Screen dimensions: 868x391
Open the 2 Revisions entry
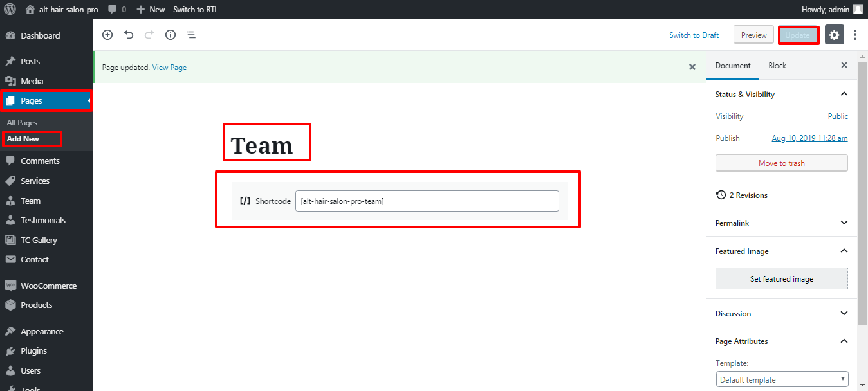pyautogui.click(x=782, y=195)
